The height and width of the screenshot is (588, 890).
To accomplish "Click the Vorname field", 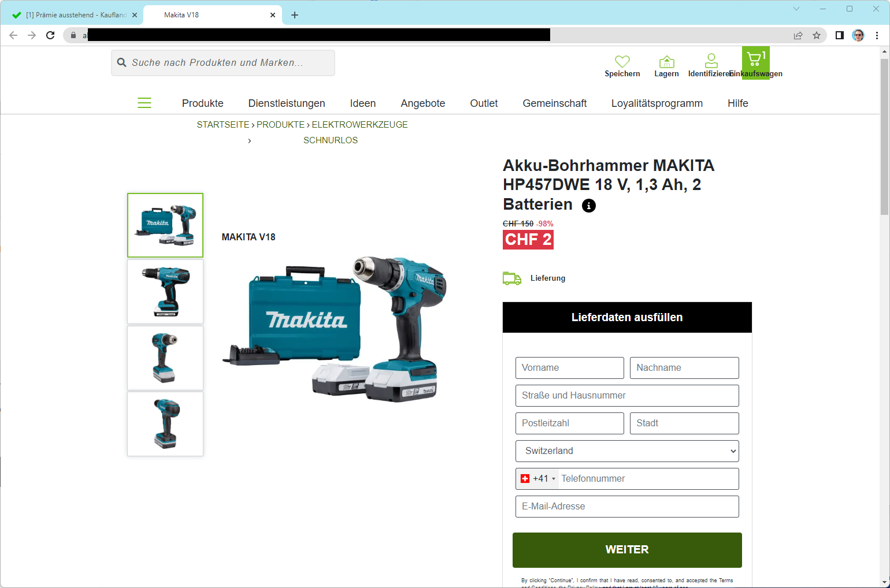I will pyautogui.click(x=570, y=368).
